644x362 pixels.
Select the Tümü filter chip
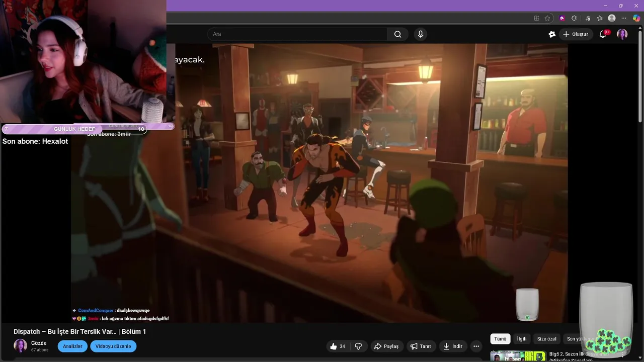(500, 339)
